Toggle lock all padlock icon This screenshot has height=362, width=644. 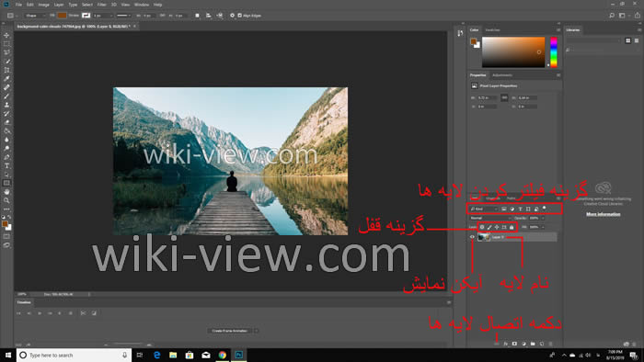tap(512, 227)
